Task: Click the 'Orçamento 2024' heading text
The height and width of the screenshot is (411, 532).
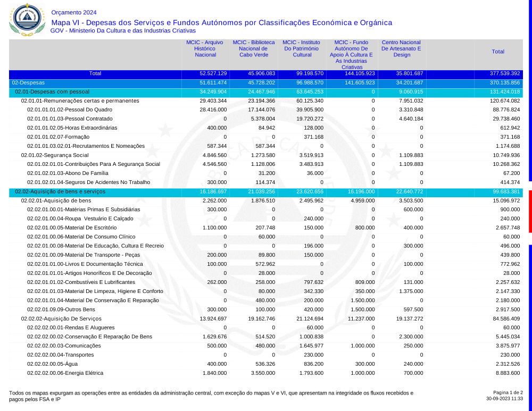Action: pyautogui.click(x=74, y=13)
